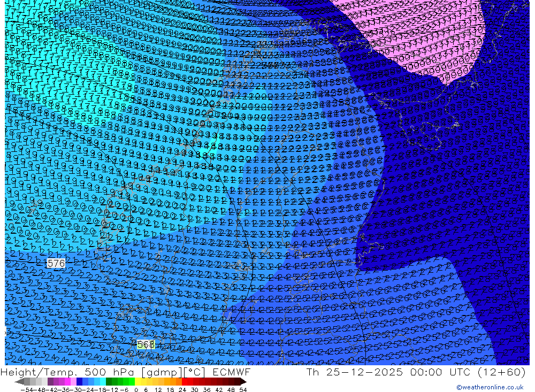Click the ECMWF model label

click(231, 372)
